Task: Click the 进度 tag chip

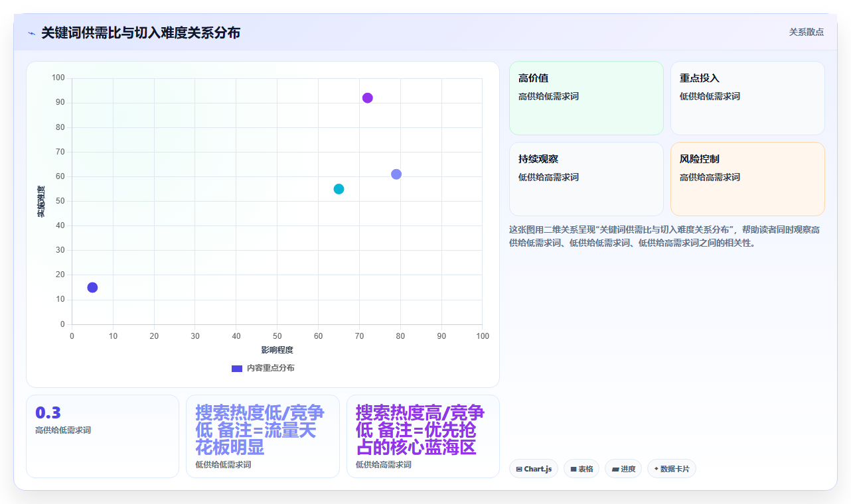Action: pyautogui.click(x=623, y=469)
